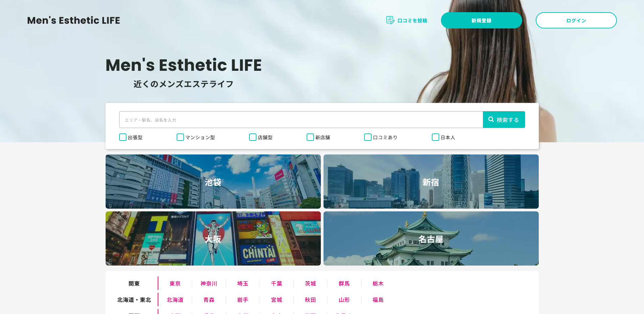644x314 pixels.
Task: Open the 新宿 skyline thumbnail
Action: [x=431, y=182]
